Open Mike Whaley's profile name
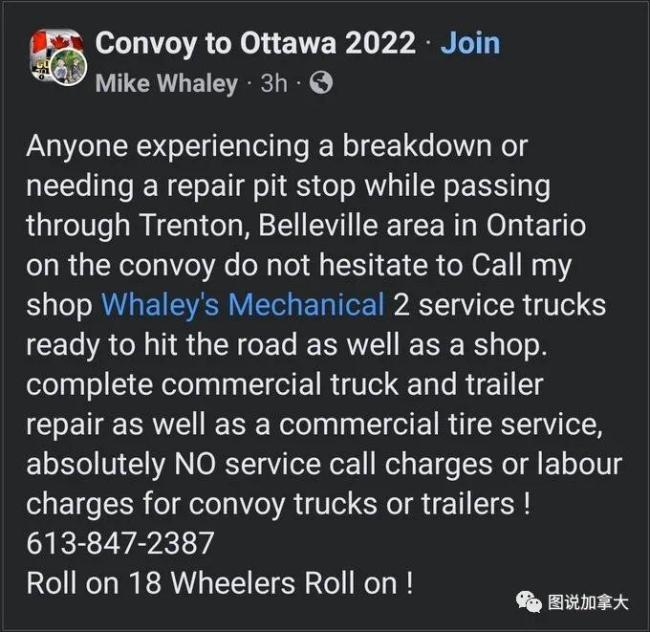650x632 pixels. pyautogui.click(x=167, y=83)
